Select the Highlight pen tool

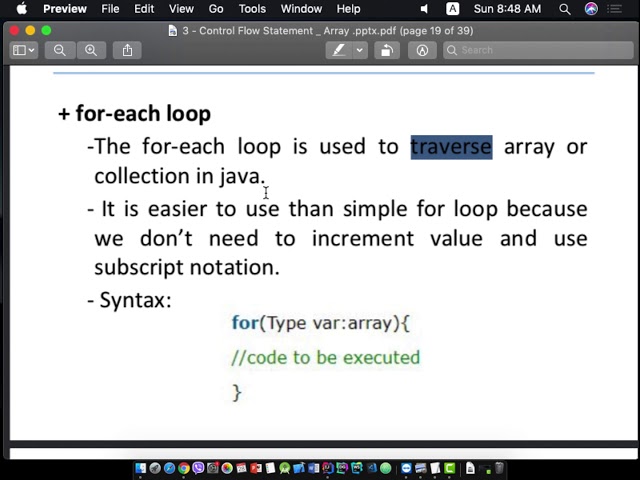coord(338,50)
